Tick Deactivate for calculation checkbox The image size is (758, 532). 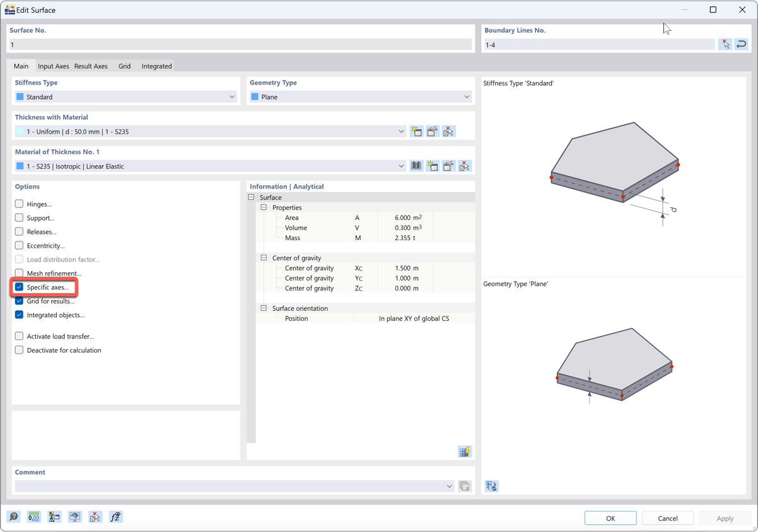pyautogui.click(x=19, y=350)
